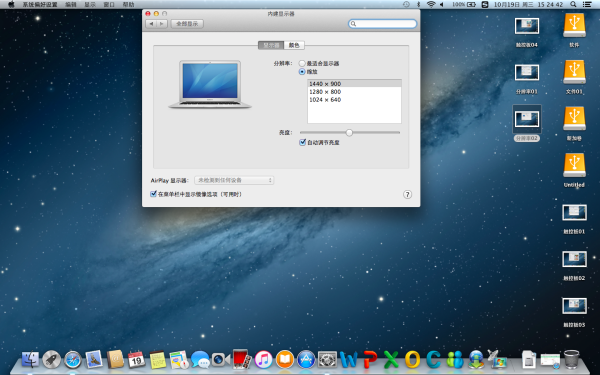Toggle show mirroring options in menu bar checkbox
This screenshot has height=375, width=600.
click(153, 194)
